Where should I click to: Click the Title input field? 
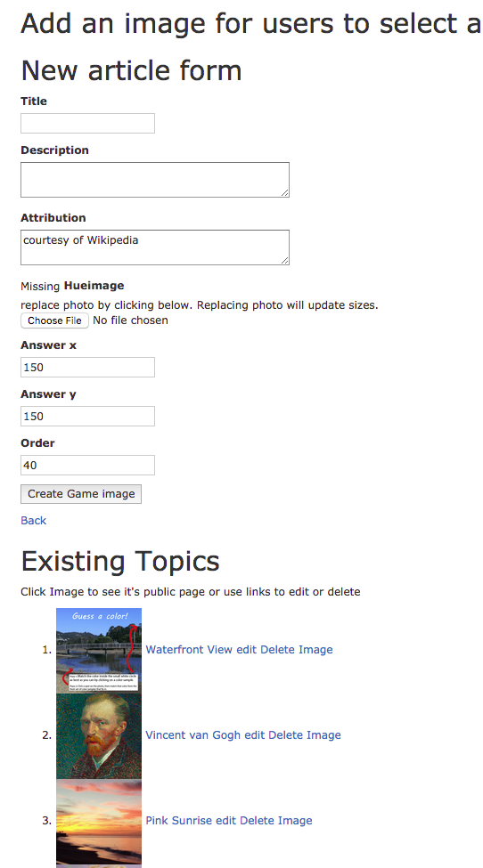coord(87,124)
